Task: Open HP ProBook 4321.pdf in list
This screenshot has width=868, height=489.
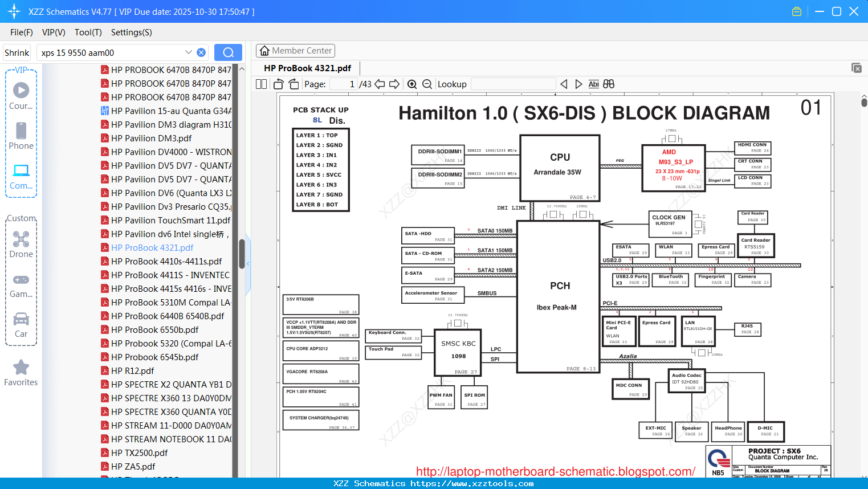Action: (152, 247)
